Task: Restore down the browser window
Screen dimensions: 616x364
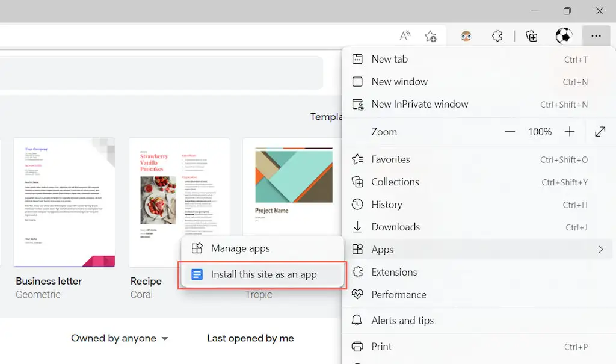Action: (x=567, y=11)
